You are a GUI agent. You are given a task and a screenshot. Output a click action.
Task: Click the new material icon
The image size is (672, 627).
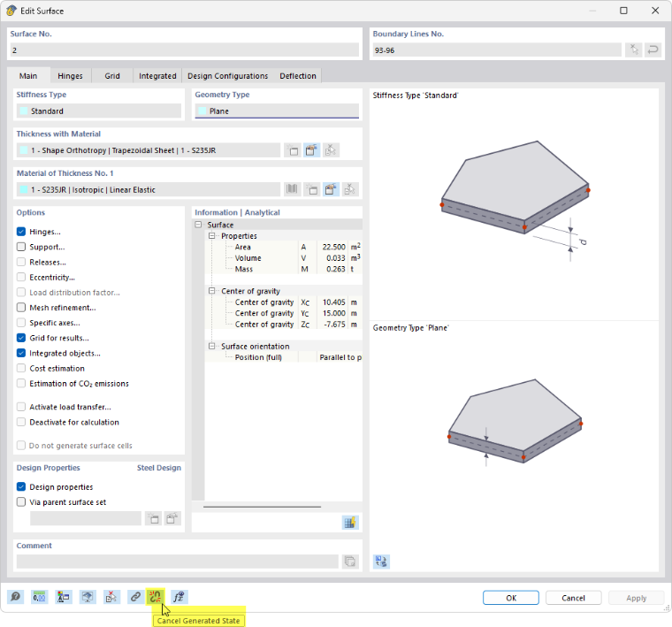pyautogui.click(x=311, y=189)
